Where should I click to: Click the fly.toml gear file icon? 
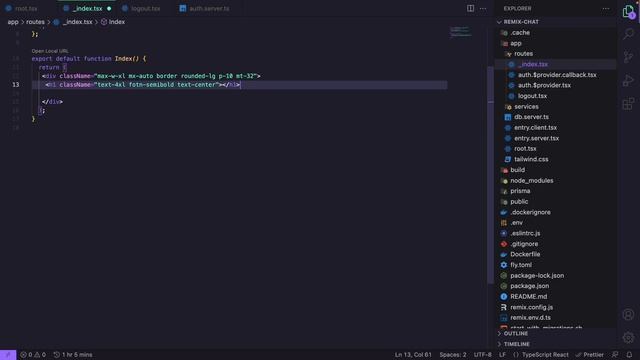point(504,265)
